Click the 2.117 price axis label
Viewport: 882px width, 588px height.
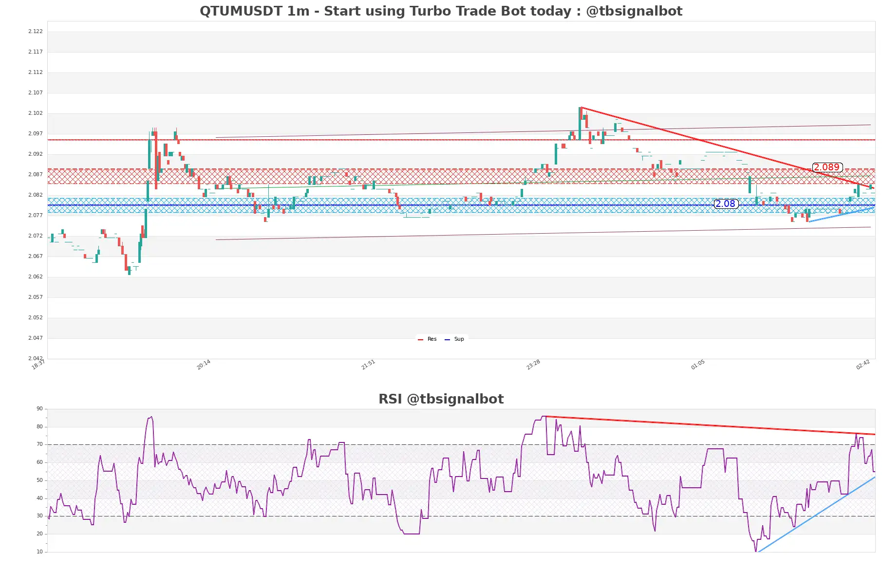pyautogui.click(x=35, y=52)
